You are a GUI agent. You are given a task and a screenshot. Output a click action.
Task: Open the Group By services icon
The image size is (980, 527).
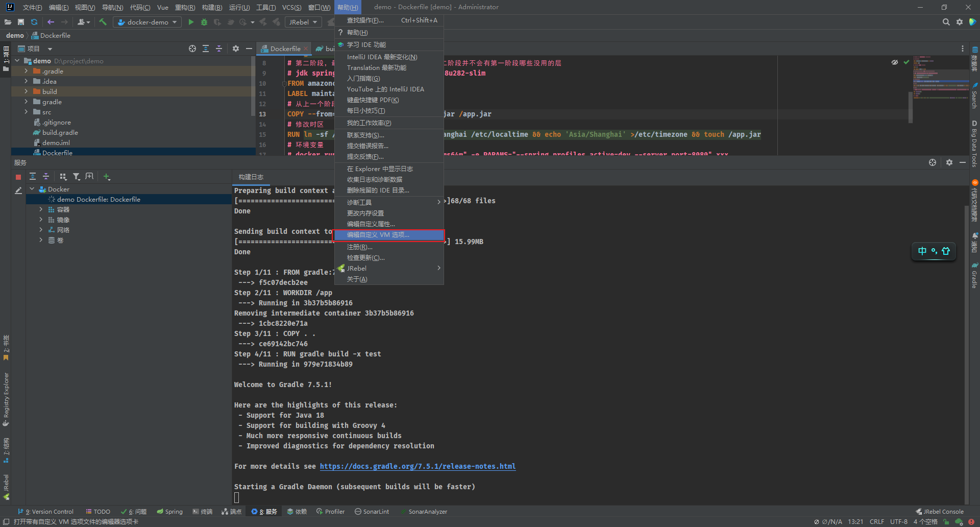point(63,177)
